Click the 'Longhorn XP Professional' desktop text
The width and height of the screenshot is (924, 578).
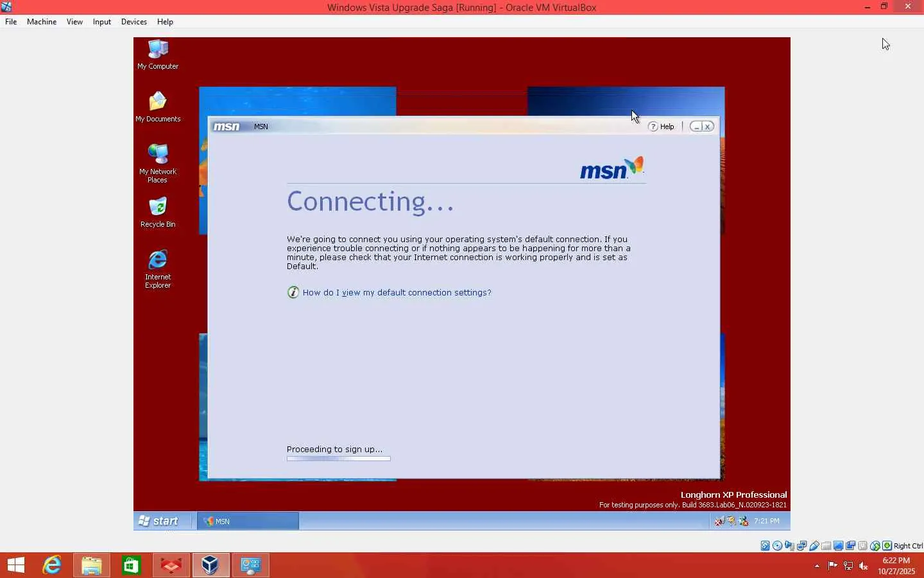tap(733, 495)
